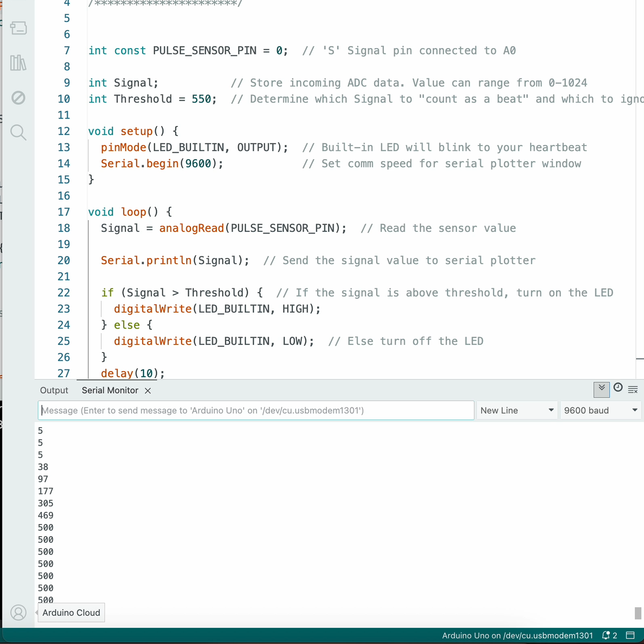This screenshot has height=644, width=644.
Task: Toggle autoscroll in the Serial Monitor toolbar
Action: (x=601, y=389)
